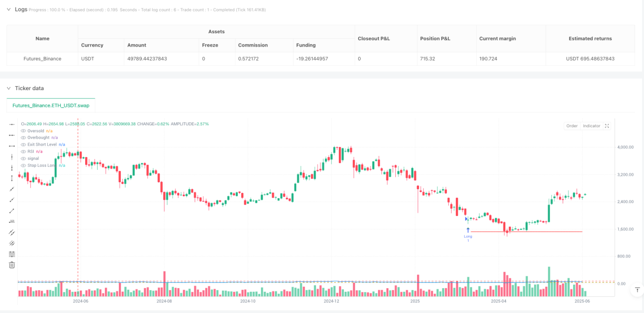
Task: Click the Futures_Binance row name cell
Action: 43,58
